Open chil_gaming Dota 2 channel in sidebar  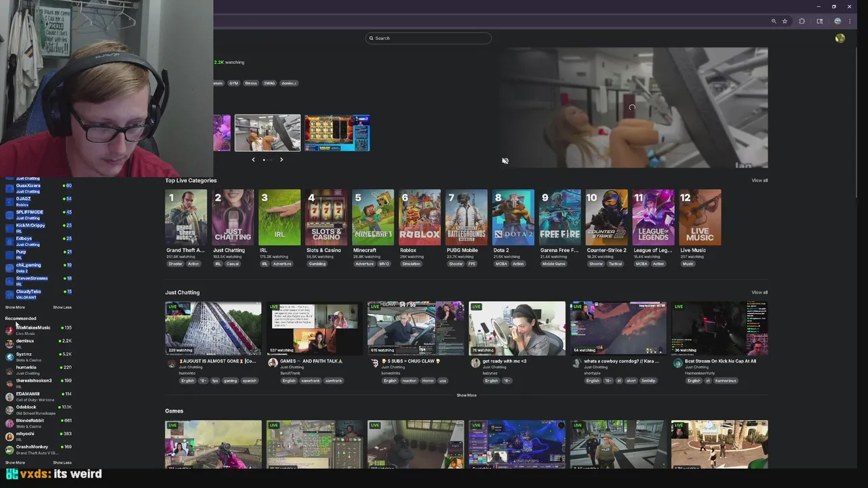(39, 268)
